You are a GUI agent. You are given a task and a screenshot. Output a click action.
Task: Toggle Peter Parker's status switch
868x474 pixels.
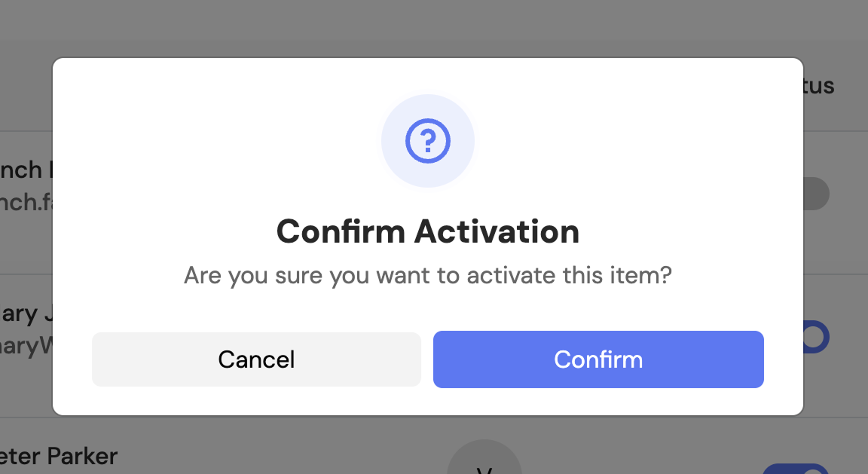(x=799, y=469)
